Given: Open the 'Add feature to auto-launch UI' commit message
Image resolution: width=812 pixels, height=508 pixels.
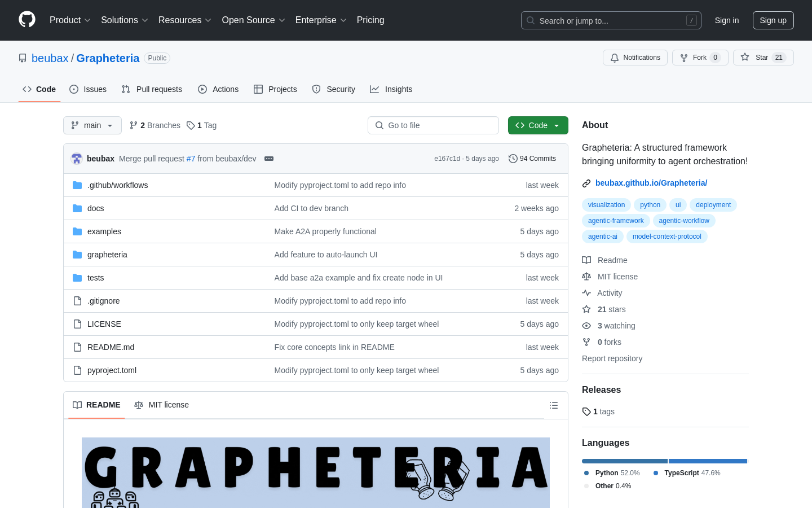Looking at the screenshot, I should click(x=326, y=255).
